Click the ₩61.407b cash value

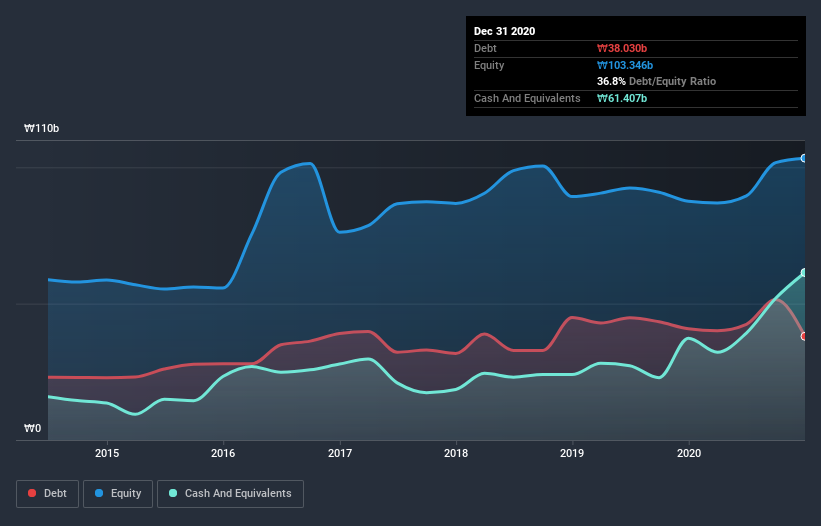622,98
